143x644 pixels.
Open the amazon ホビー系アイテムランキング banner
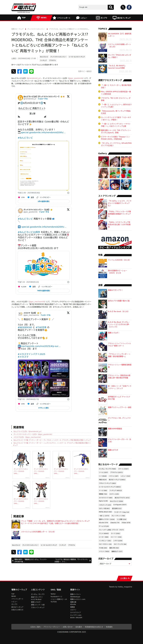(x=115, y=242)
